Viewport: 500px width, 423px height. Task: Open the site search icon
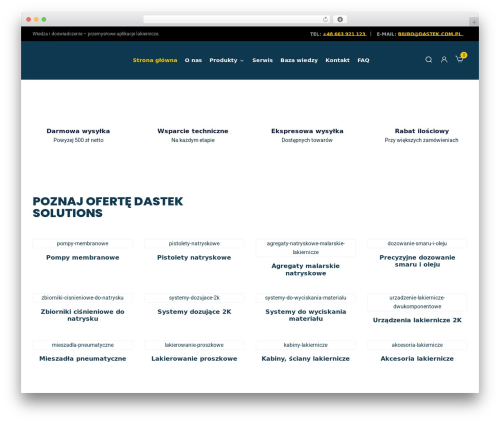429,60
